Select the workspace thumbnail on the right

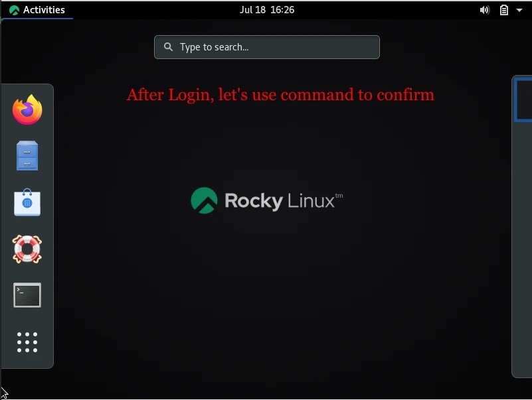point(523,100)
